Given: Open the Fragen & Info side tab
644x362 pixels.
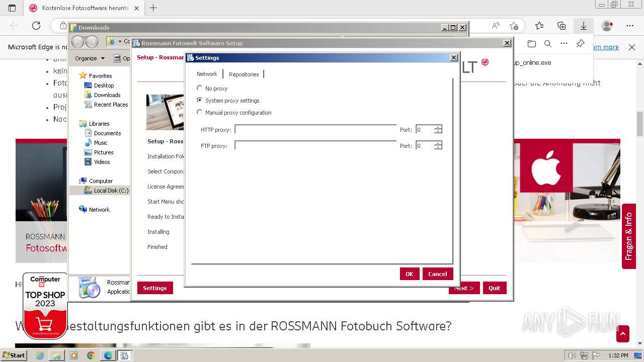Looking at the screenshot, I should [628, 236].
